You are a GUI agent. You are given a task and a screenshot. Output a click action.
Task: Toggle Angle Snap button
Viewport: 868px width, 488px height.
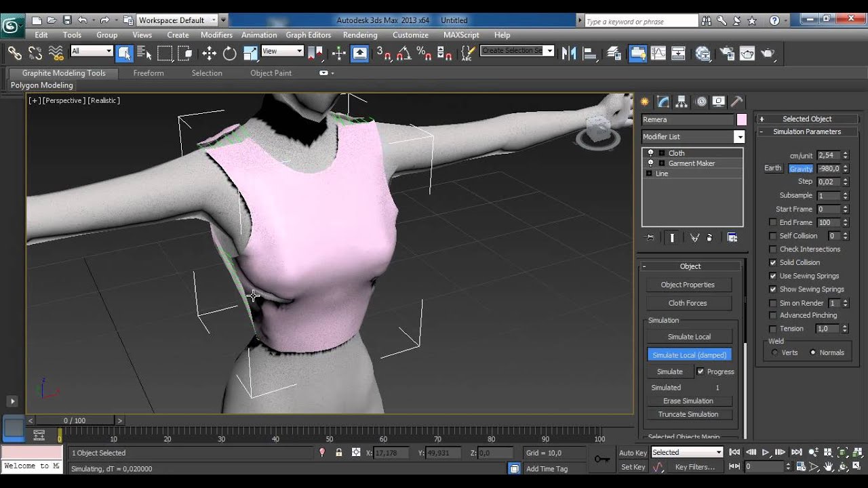click(404, 53)
